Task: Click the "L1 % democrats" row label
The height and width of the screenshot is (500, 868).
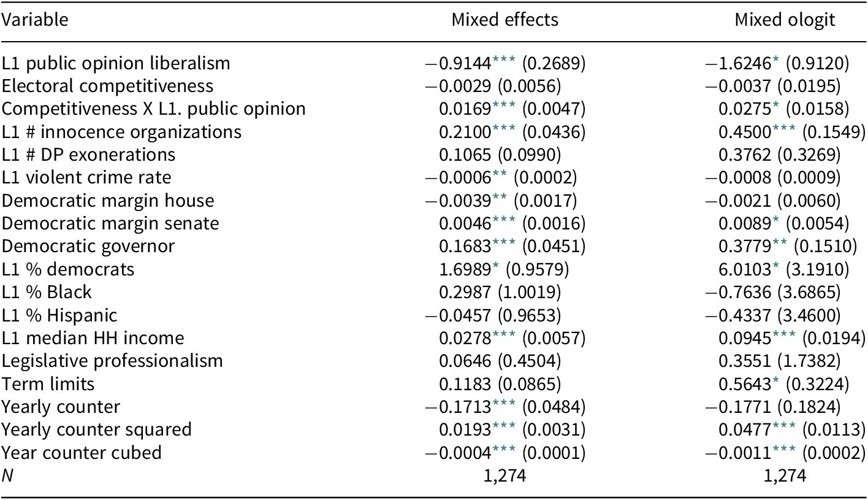Action: point(68,269)
